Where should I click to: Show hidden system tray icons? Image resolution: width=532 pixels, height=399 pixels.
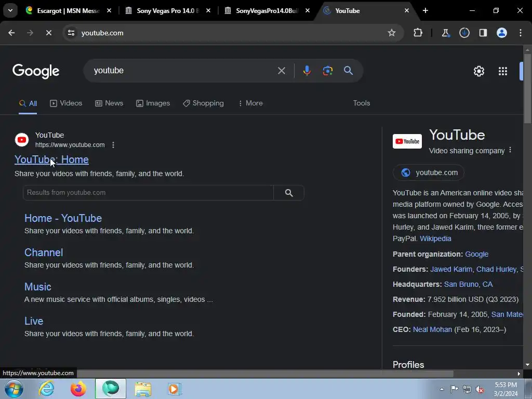pos(442,389)
